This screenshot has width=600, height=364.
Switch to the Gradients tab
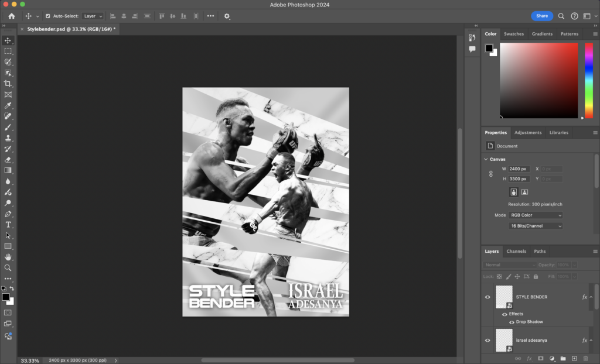click(x=542, y=34)
